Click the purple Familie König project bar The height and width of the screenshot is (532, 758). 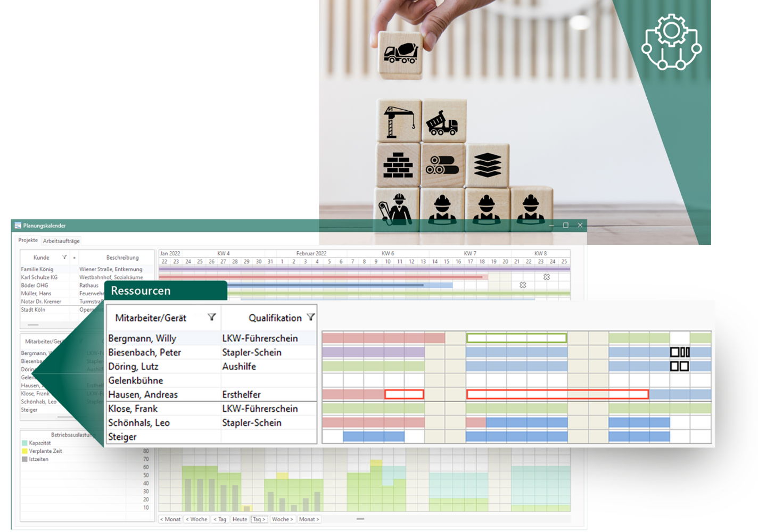(364, 269)
